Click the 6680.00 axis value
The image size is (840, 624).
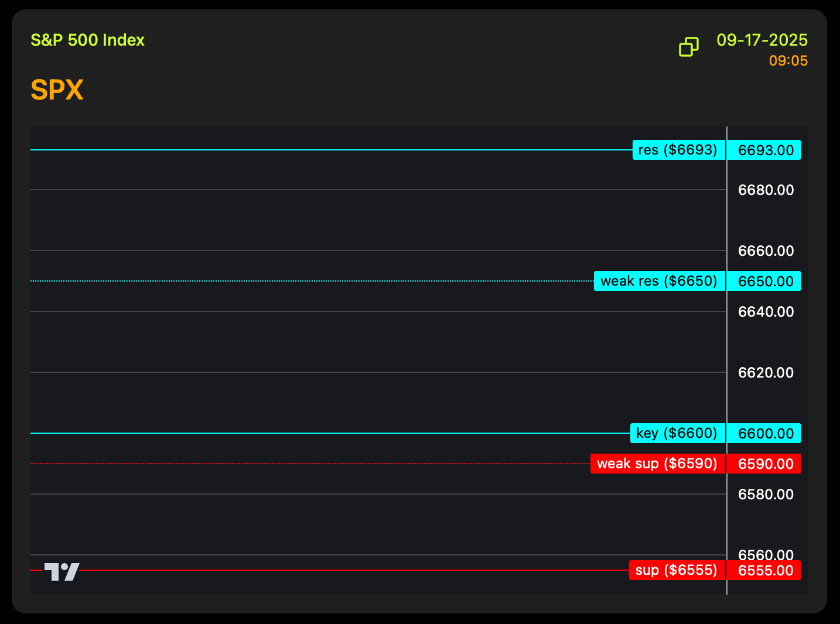coord(766,190)
